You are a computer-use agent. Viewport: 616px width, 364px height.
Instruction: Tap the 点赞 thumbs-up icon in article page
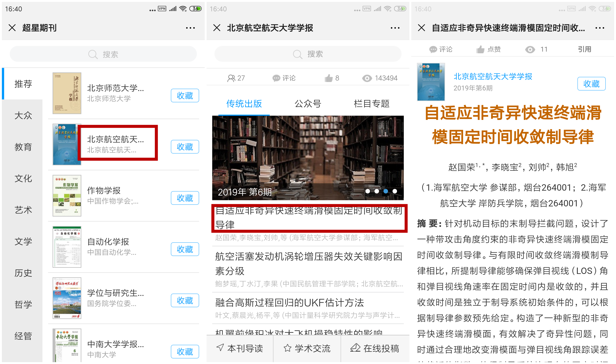coord(480,50)
